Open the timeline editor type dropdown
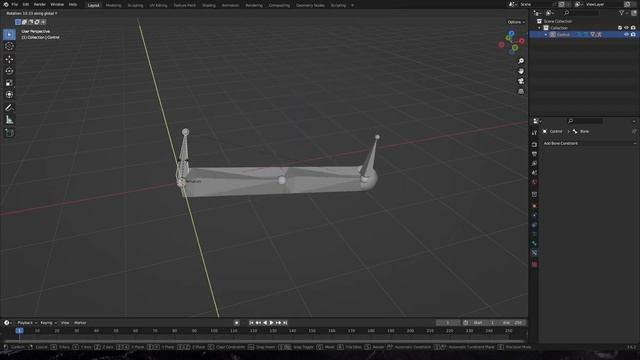This screenshot has width=640, height=360. [7, 322]
